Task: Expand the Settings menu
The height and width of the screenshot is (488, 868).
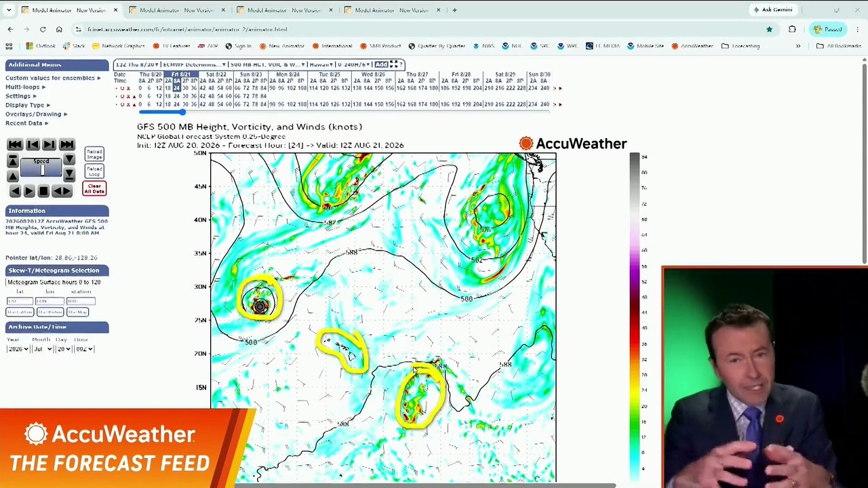Action: (x=20, y=96)
